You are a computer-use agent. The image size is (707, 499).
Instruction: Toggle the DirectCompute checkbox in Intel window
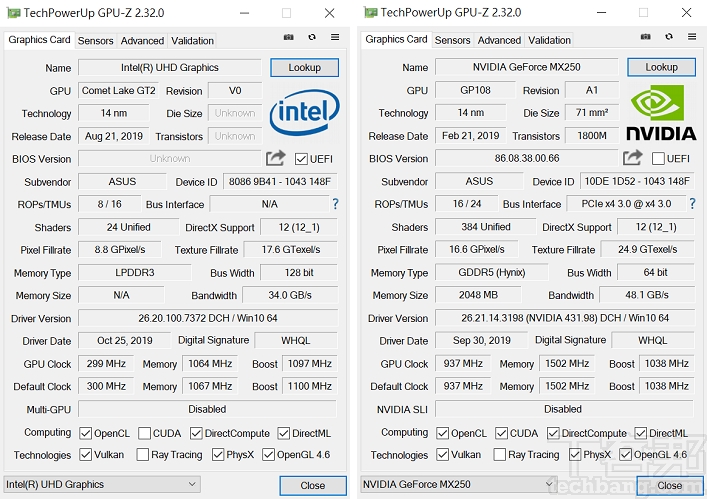coord(196,433)
